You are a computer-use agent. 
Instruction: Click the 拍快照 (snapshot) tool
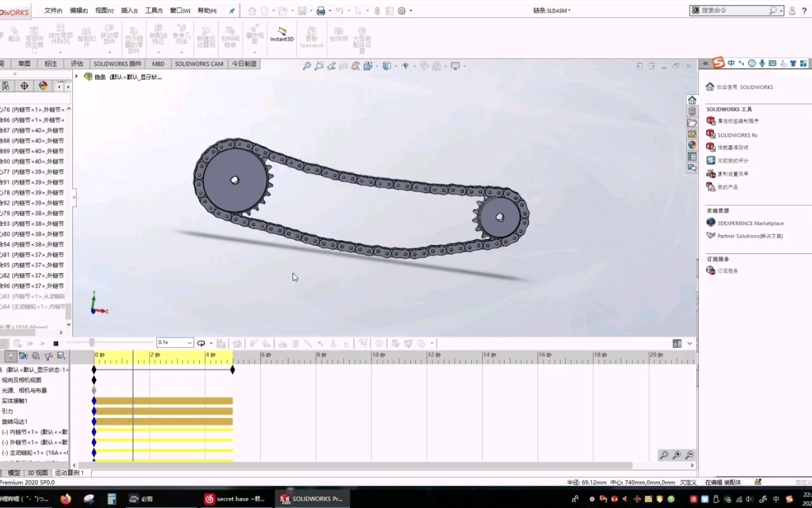pos(338,38)
